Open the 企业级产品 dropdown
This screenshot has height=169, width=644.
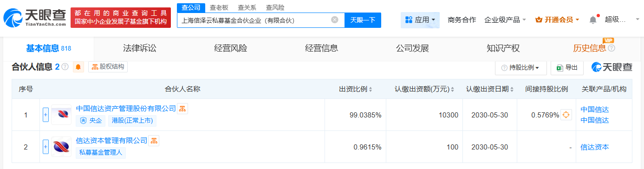tap(505, 20)
